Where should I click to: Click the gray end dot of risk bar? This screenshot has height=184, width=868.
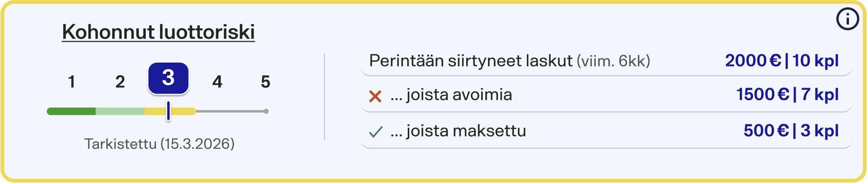[266, 111]
